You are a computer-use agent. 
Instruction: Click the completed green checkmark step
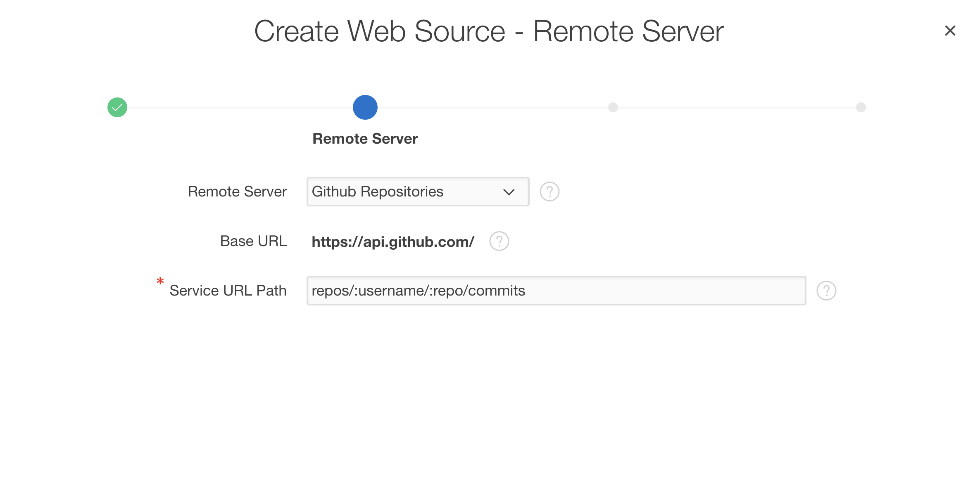[x=117, y=107]
